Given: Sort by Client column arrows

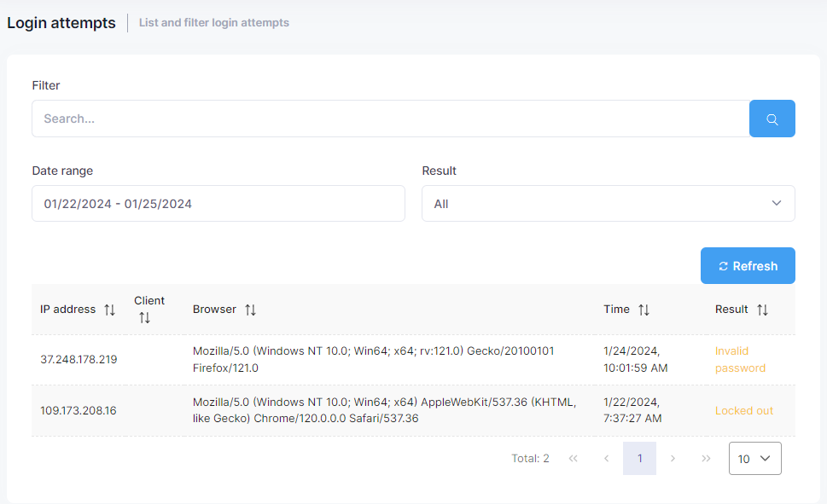Looking at the screenshot, I should click(144, 318).
